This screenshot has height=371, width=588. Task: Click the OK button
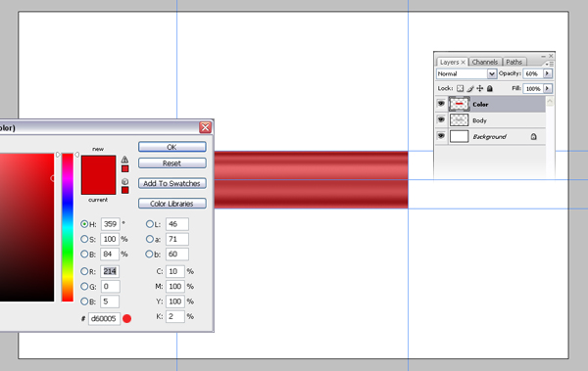pos(172,147)
